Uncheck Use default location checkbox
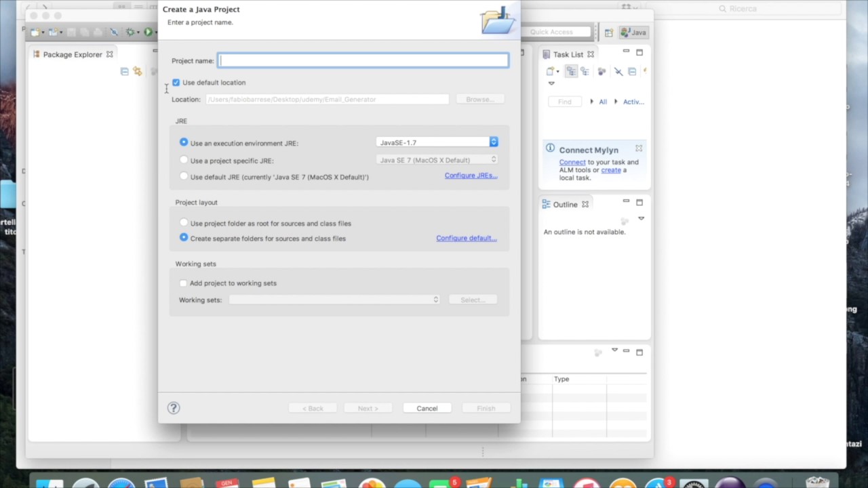This screenshot has height=488, width=868. pyautogui.click(x=176, y=82)
